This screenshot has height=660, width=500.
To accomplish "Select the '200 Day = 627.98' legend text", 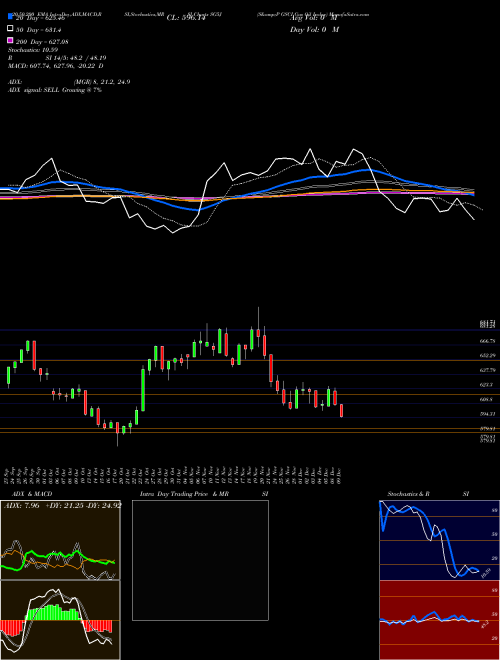I will [x=42, y=42].
